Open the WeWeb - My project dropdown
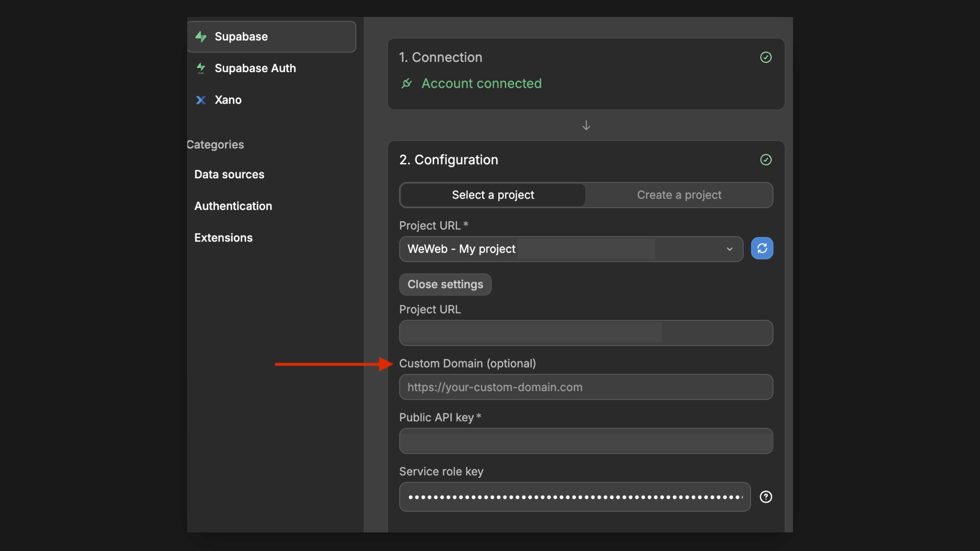Screen dimensions: 980x551 [x=571, y=249]
